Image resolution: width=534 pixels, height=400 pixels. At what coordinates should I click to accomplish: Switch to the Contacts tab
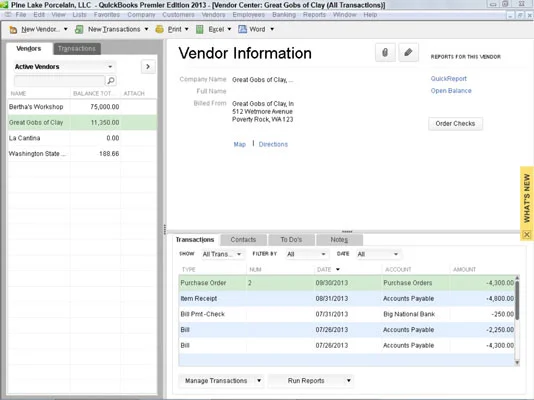pos(243,240)
